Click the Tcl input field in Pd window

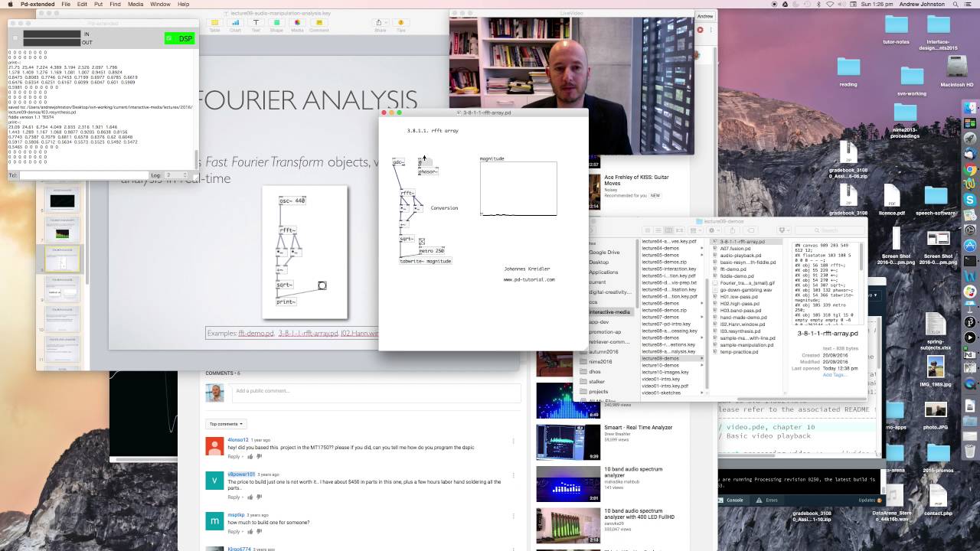tap(83, 175)
